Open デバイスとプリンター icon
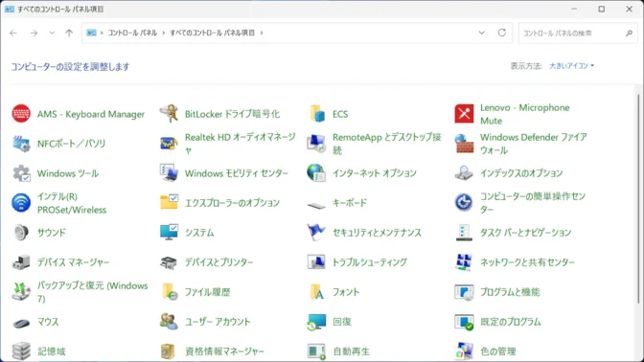644x362 pixels. (x=169, y=262)
